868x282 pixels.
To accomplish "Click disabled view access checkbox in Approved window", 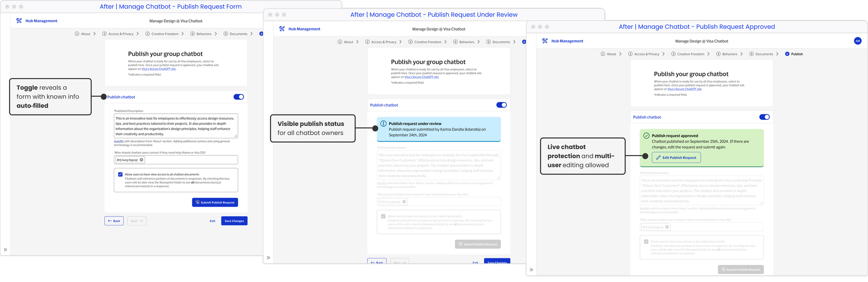I will (646, 242).
